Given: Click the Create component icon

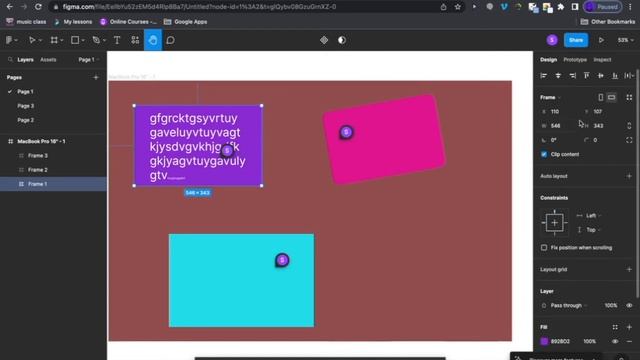Looking at the screenshot, I should (324, 40).
